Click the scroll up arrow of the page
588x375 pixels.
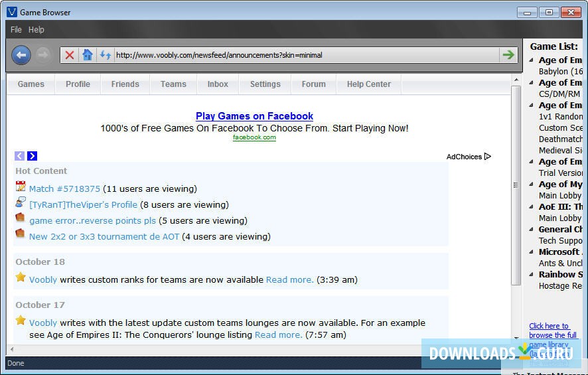click(x=516, y=80)
